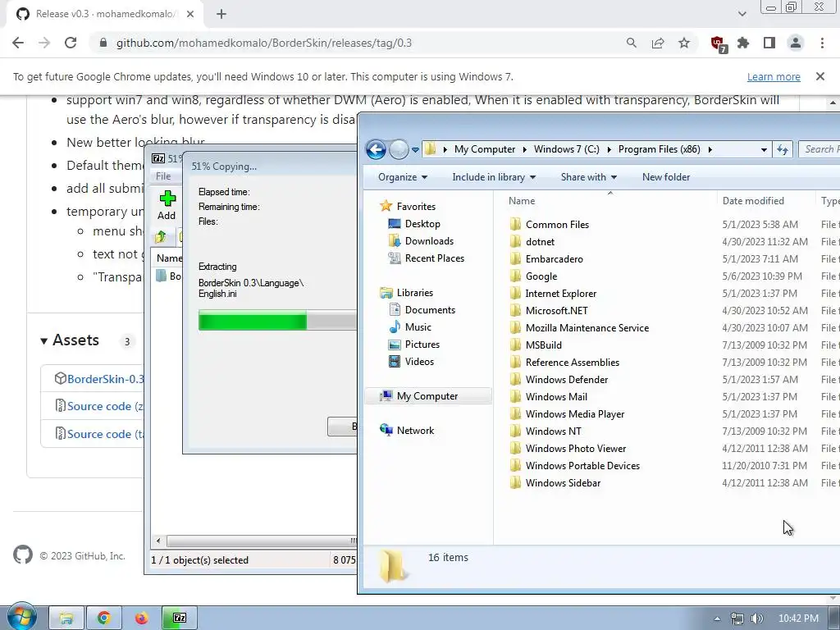Open the uBlock extension icon
Viewport: 840px width, 630px height.
[718, 43]
